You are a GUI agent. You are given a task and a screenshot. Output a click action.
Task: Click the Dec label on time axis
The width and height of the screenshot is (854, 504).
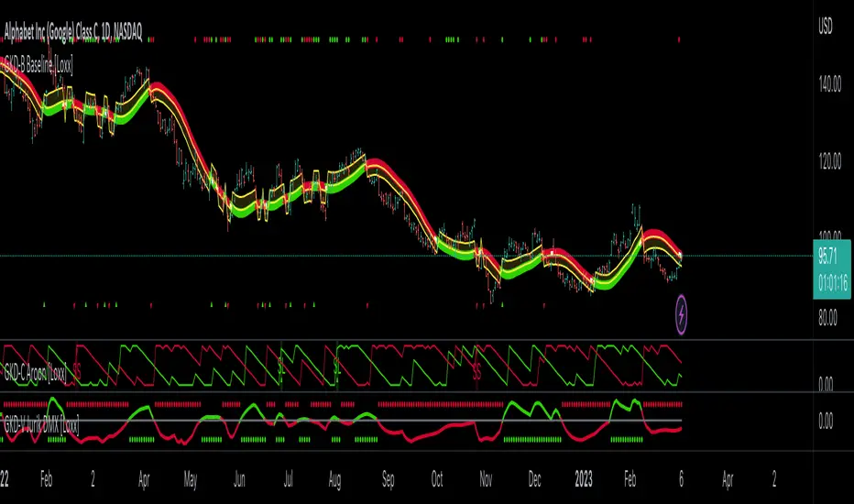click(537, 478)
